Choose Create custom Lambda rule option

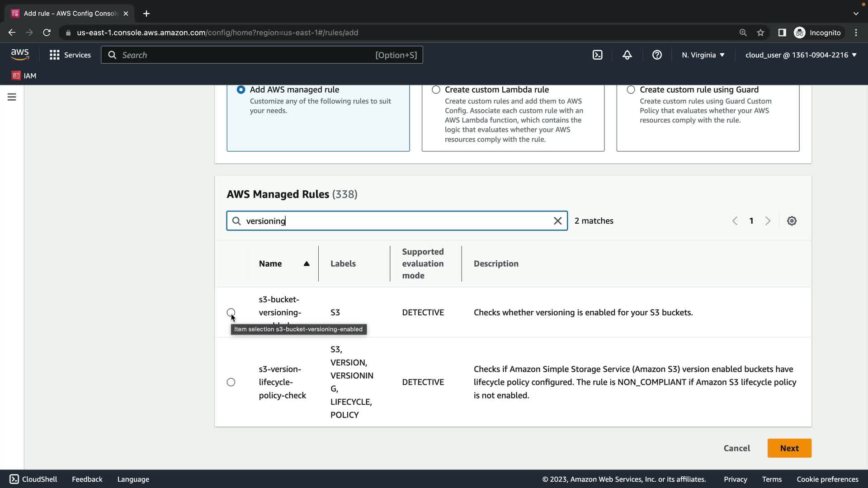pyautogui.click(x=436, y=90)
